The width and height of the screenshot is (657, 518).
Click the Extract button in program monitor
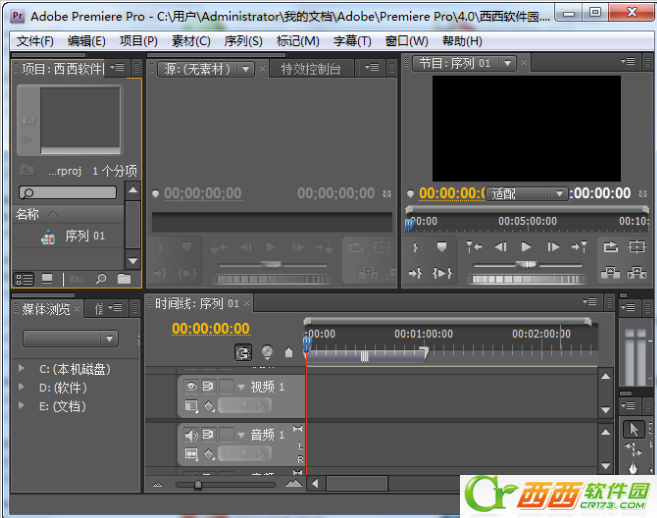[x=636, y=273]
